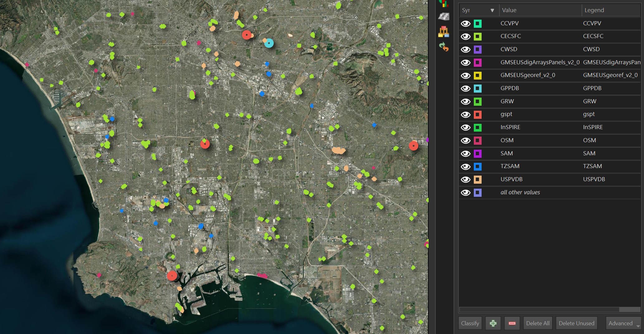Viewport: 644px width, 334px height.
Task: Click the TZSAM blue symbol icon
Action: click(477, 167)
